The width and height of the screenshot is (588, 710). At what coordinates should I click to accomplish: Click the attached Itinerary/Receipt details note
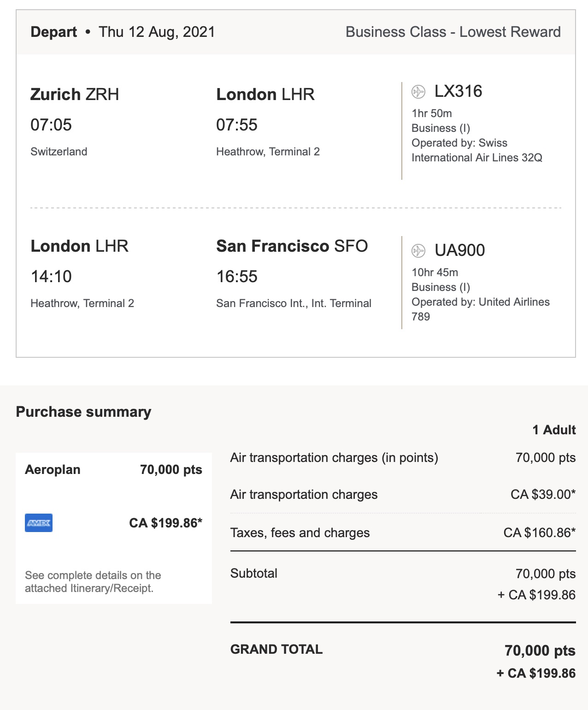[x=93, y=582]
